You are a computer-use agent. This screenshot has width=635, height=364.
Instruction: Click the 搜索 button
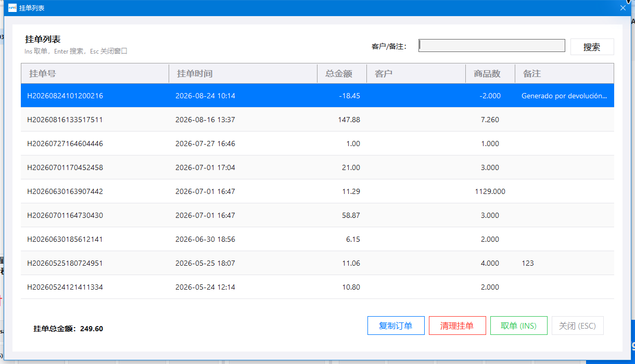(592, 47)
